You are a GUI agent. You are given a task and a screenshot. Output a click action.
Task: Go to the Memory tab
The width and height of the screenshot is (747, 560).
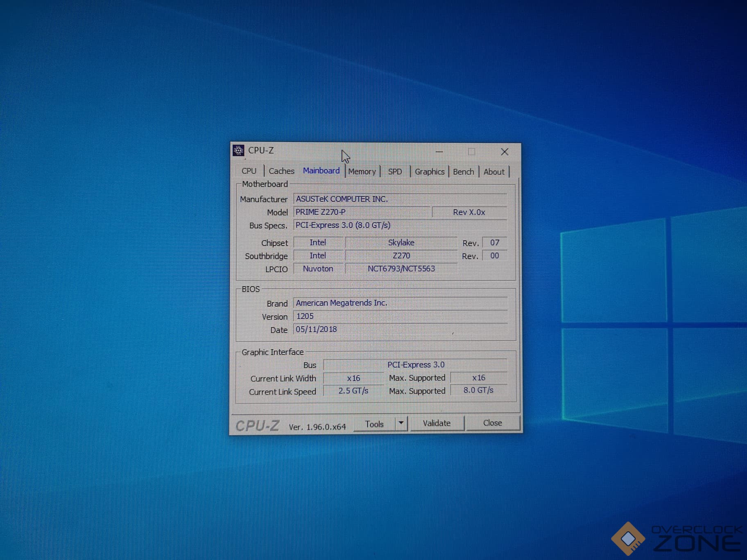tap(362, 172)
